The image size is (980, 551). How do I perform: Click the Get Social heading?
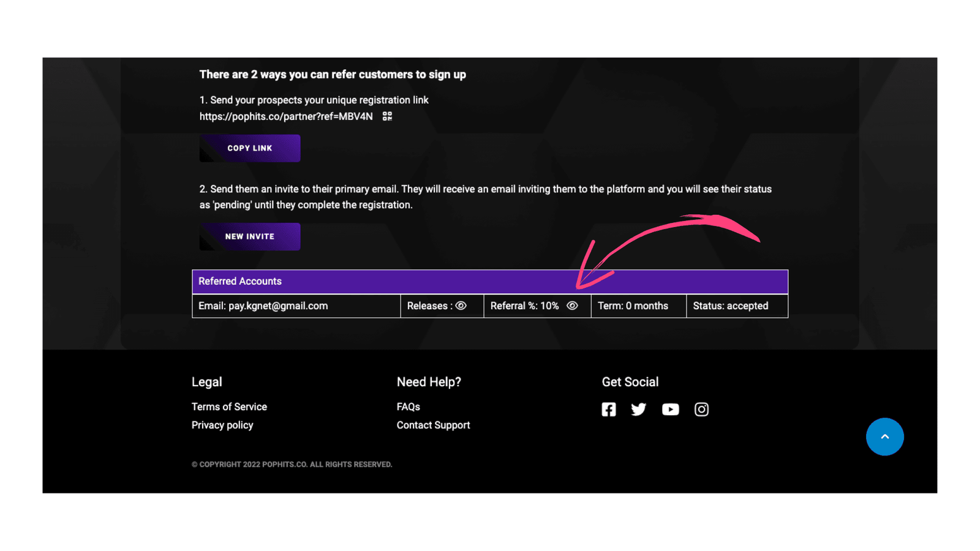click(x=630, y=382)
